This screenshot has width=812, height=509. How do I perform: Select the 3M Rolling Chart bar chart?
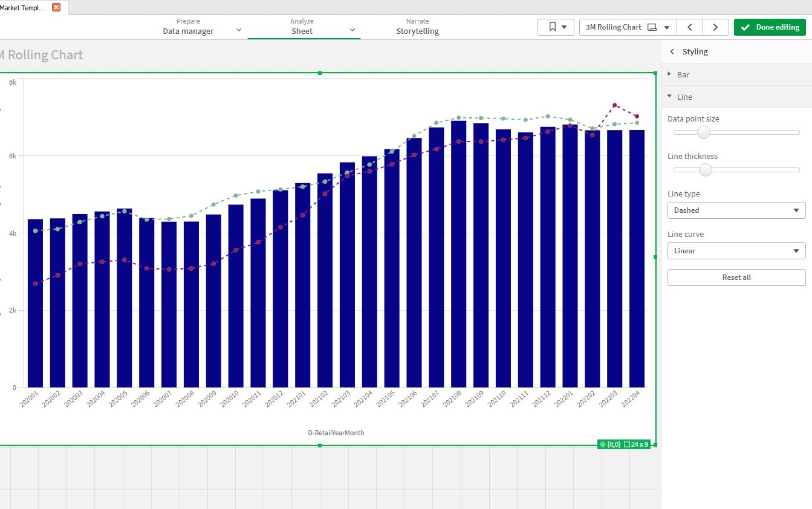[x=333, y=242]
